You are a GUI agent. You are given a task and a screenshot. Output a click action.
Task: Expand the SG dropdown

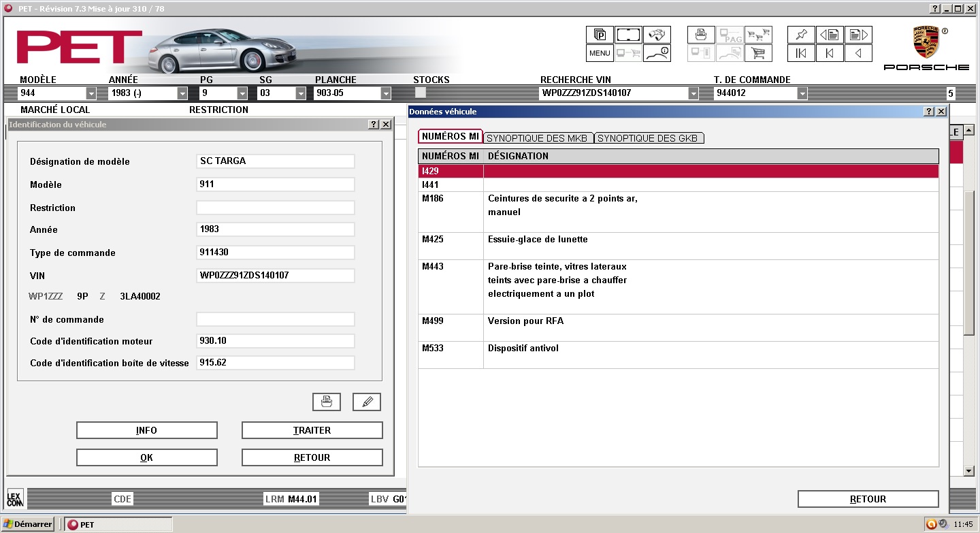coord(301,93)
